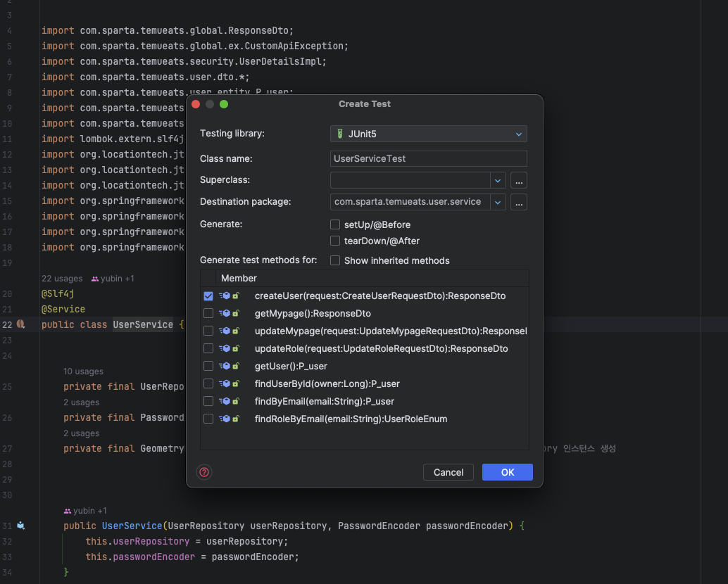Check the getUser method checkbox
This screenshot has height=584, width=728.
tap(208, 366)
